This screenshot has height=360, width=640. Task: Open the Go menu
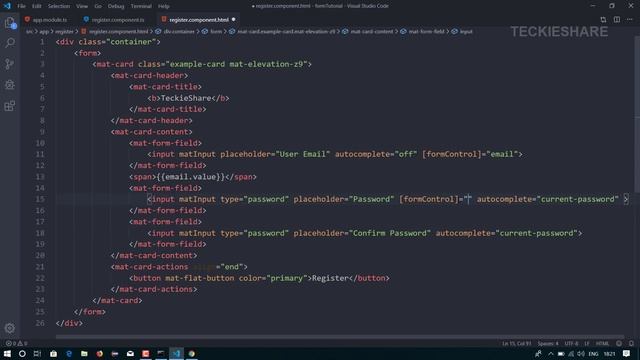[x=98, y=6]
